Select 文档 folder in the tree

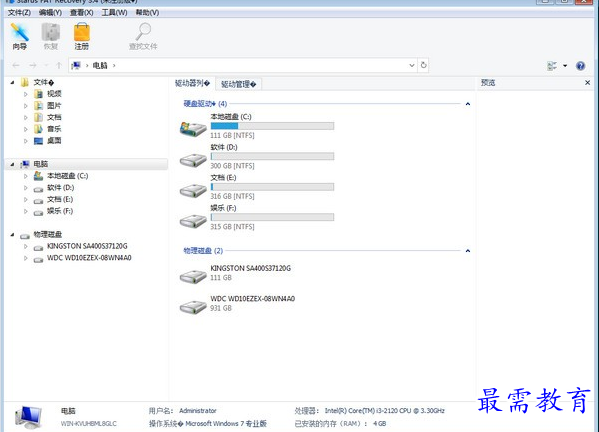pyautogui.click(x=54, y=117)
